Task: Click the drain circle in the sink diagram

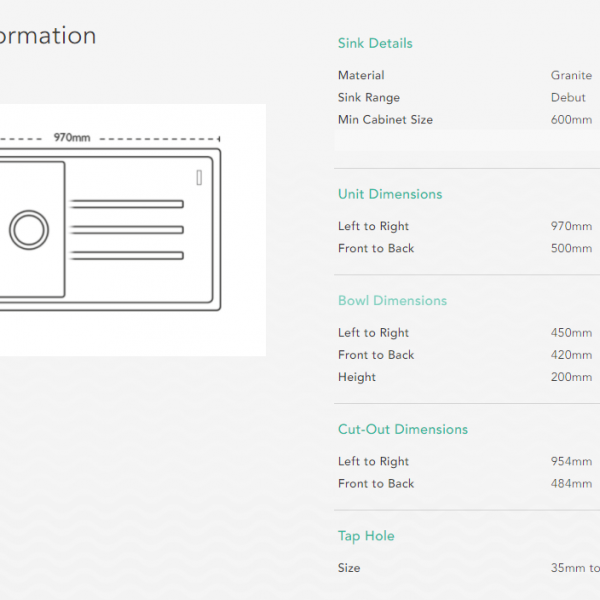Action: pyautogui.click(x=29, y=229)
